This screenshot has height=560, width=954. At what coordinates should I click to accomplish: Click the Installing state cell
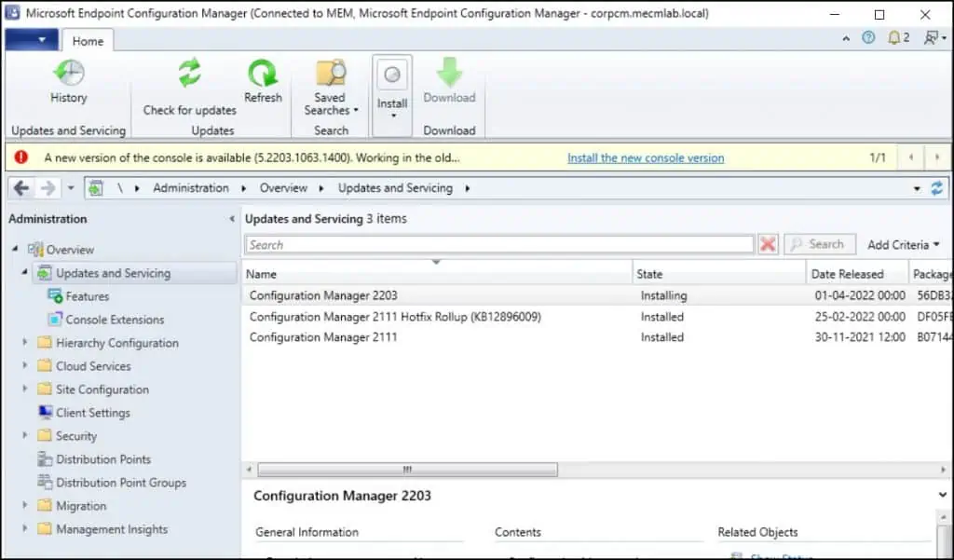tap(663, 295)
